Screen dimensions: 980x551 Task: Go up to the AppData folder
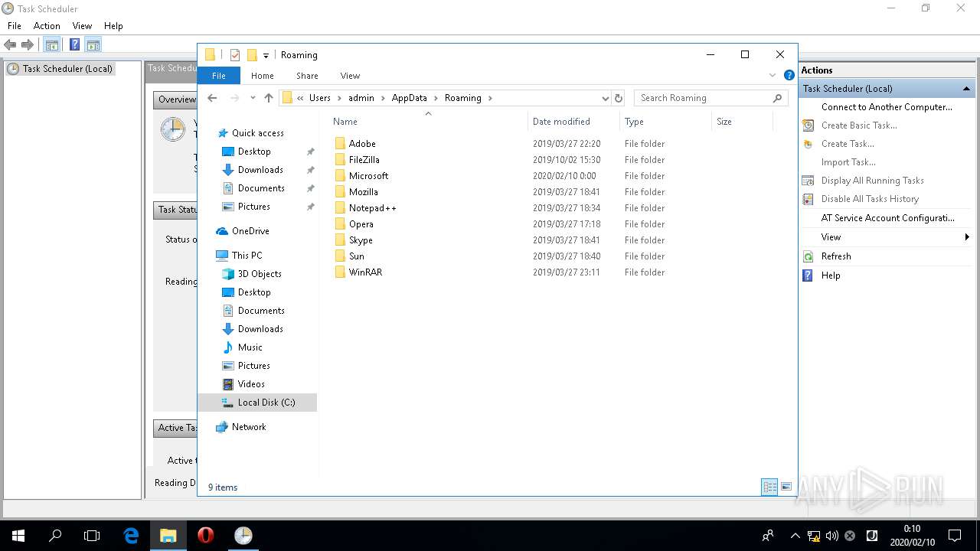tap(269, 98)
